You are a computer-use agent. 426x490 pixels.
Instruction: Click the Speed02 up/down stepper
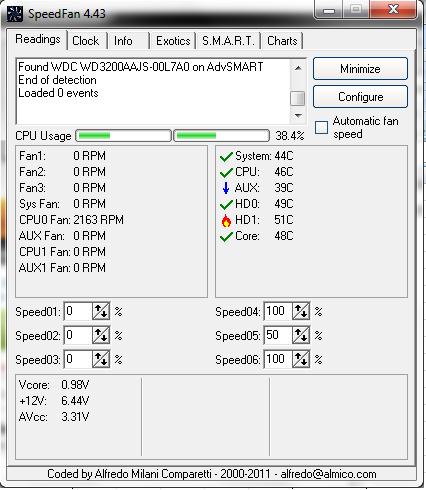pos(101,335)
